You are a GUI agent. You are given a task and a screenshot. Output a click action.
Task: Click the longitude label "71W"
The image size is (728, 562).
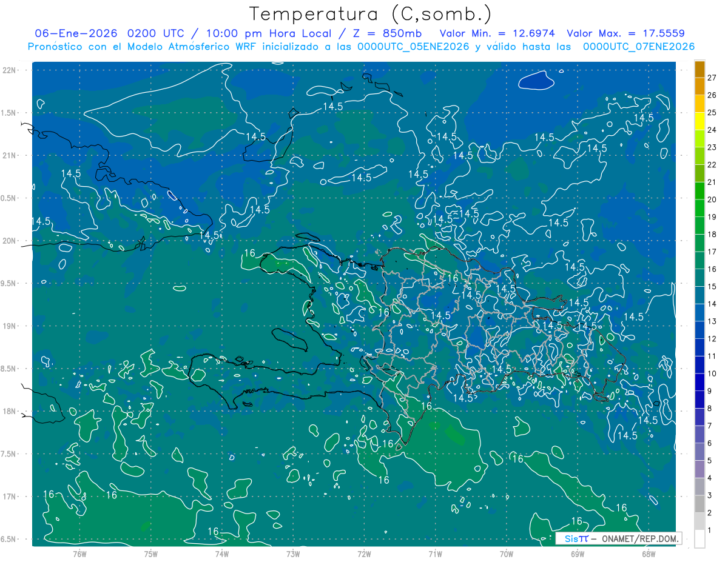pyautogui.click(x=435, y=554)
